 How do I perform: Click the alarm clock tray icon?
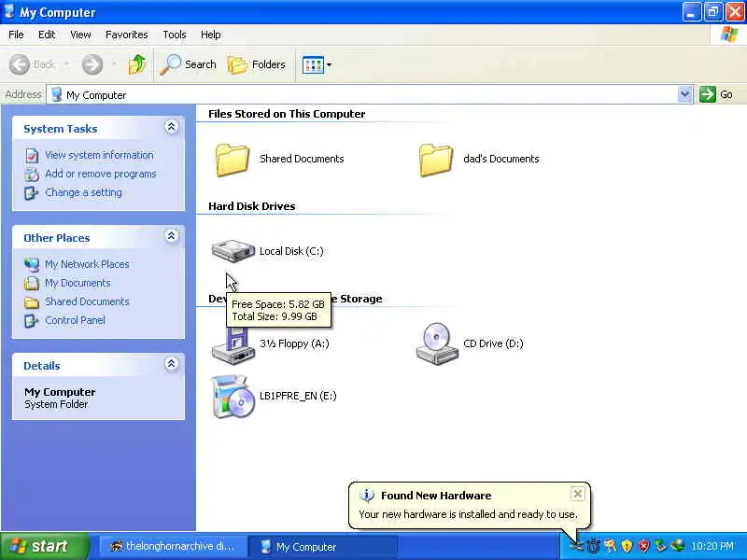594,546
